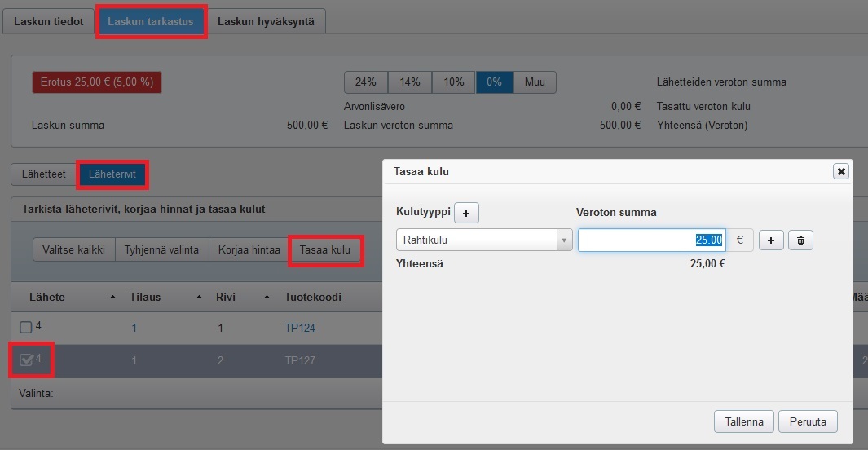Delete the Rahtikulu row with trash icon
The image size is (868, 450).
800,240
